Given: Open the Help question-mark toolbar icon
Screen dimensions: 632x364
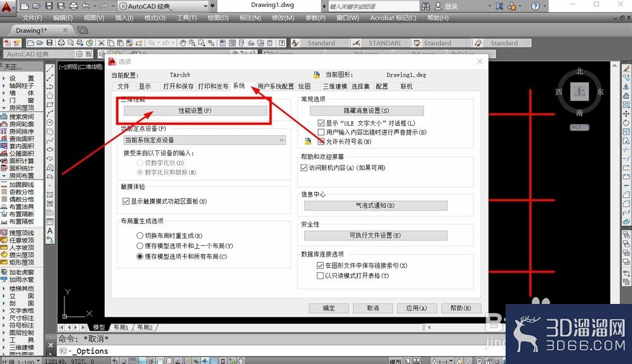Looking at the screenshot, I should [282, 43].
